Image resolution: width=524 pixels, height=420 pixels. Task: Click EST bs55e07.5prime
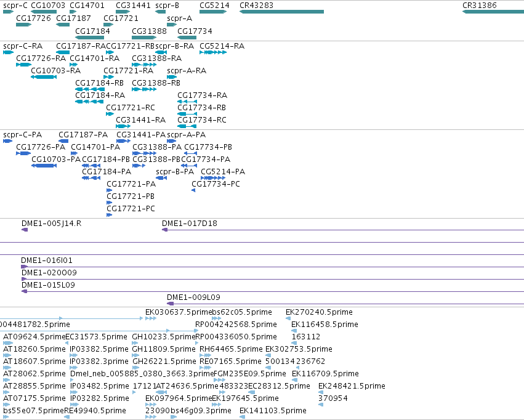pyautogui.click(x=33, y=411)
